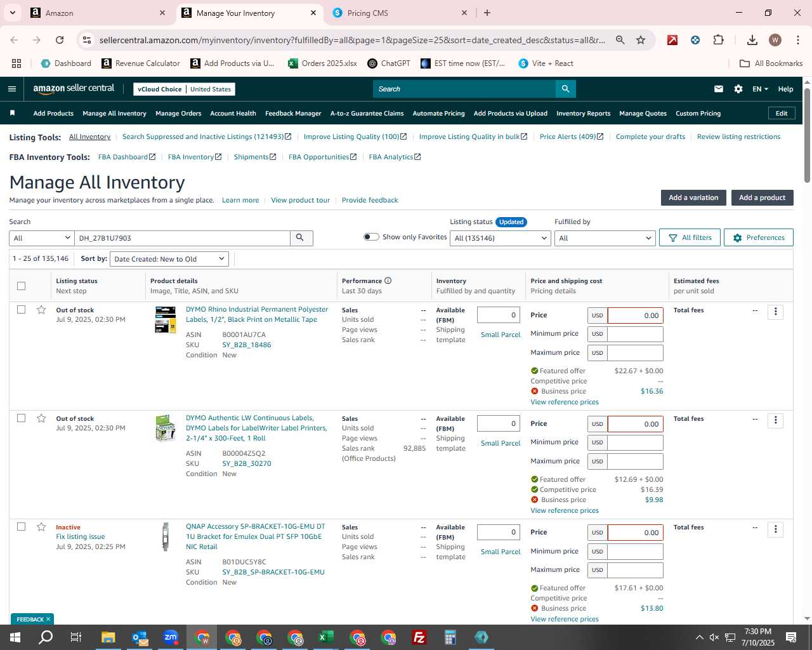Screen dimensions: 812x650
Task: Open Account Health in navigation bar
Action: point(233,113)
